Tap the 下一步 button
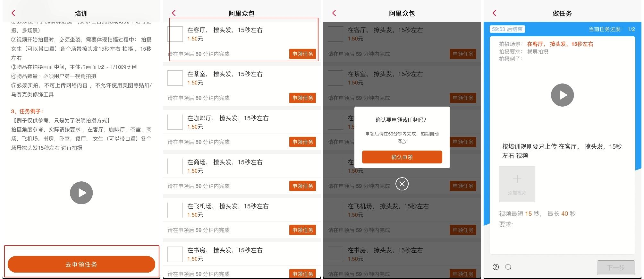This screenshot has height=279, width=644. (616, 267)
